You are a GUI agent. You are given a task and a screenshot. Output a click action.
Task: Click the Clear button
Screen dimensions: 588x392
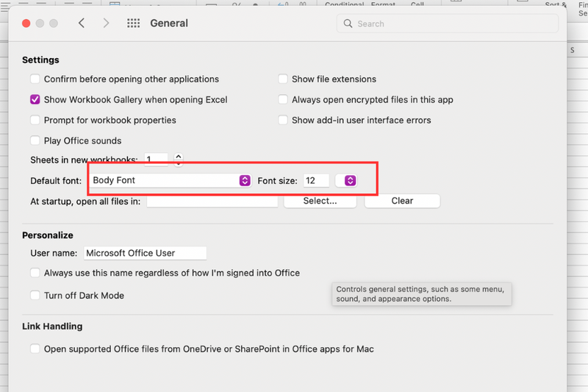402,201
